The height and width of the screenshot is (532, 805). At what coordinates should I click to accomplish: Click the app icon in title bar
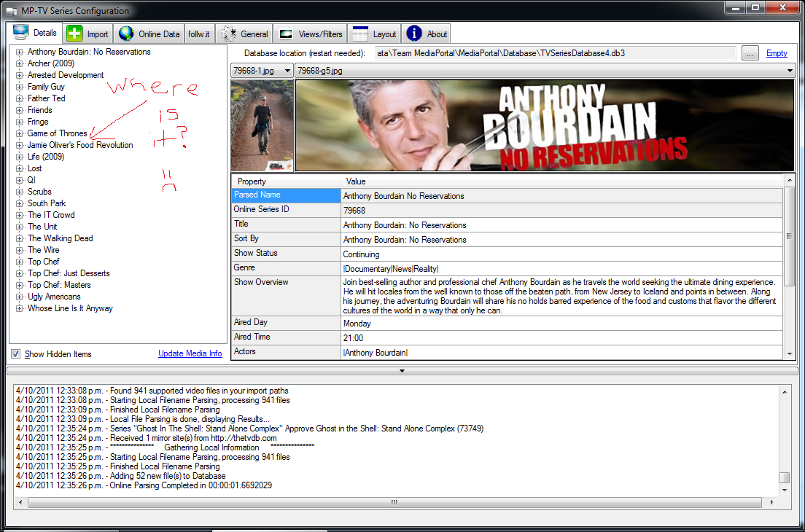click(x=11, y=11)
